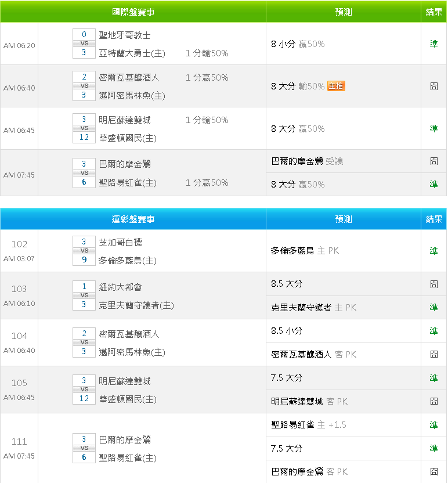Select team 聖地牙哥教士
The width and height of the screenshot is (448, 483).
(x=125, y=35)
